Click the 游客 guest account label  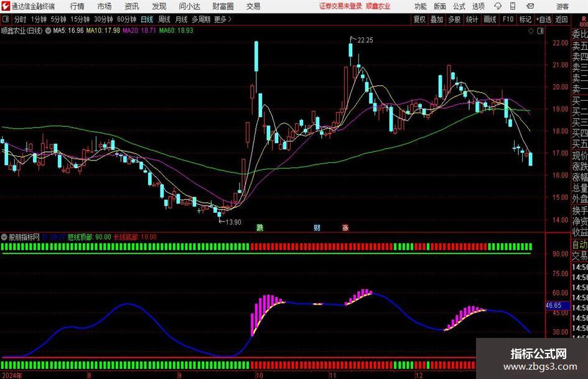[x=562, y=6]
